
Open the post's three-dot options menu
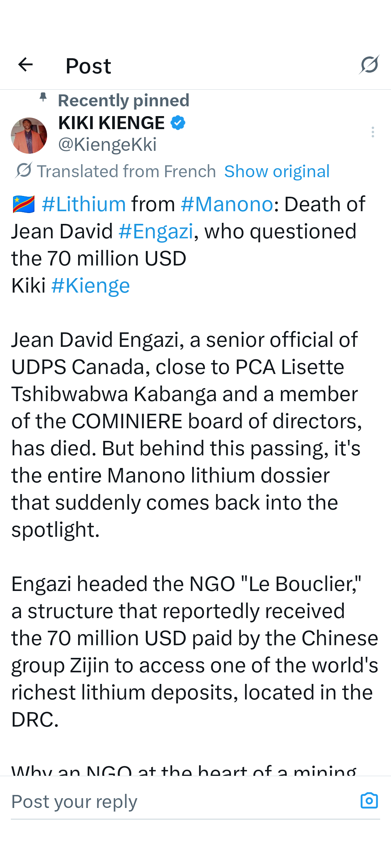pyautogui.click(x=373, y=132)
